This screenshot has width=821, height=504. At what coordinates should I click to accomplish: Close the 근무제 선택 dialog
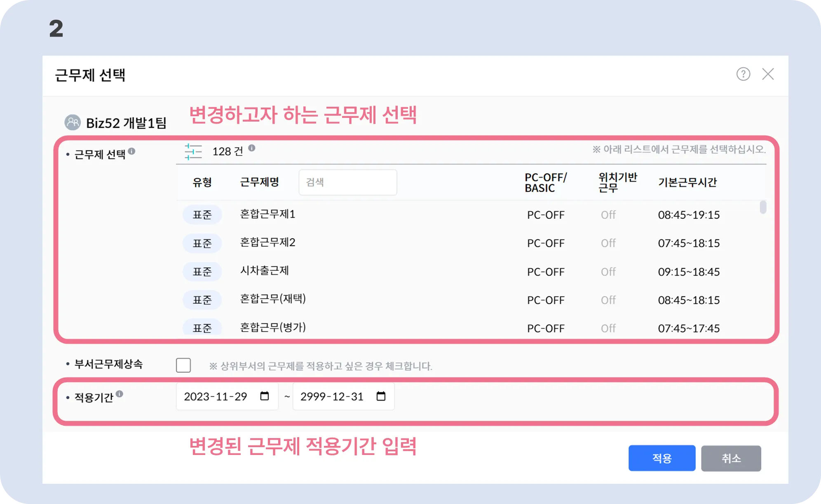(768, 74)
